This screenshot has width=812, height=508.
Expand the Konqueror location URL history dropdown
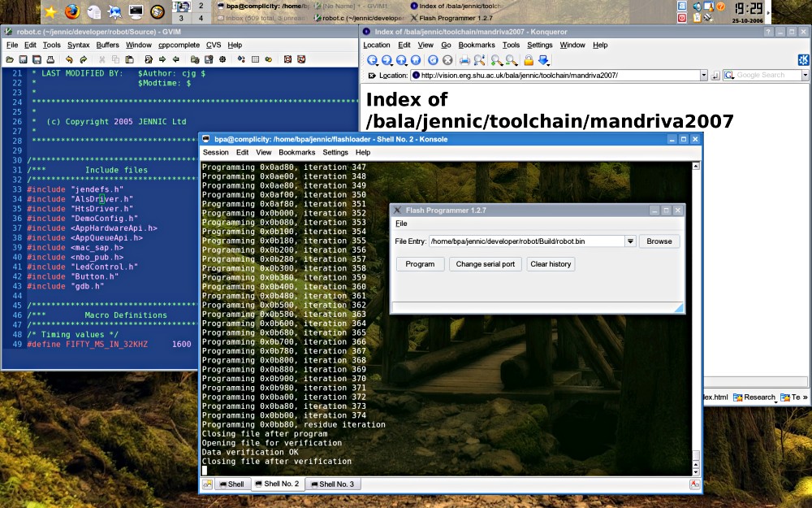[704, 75]
